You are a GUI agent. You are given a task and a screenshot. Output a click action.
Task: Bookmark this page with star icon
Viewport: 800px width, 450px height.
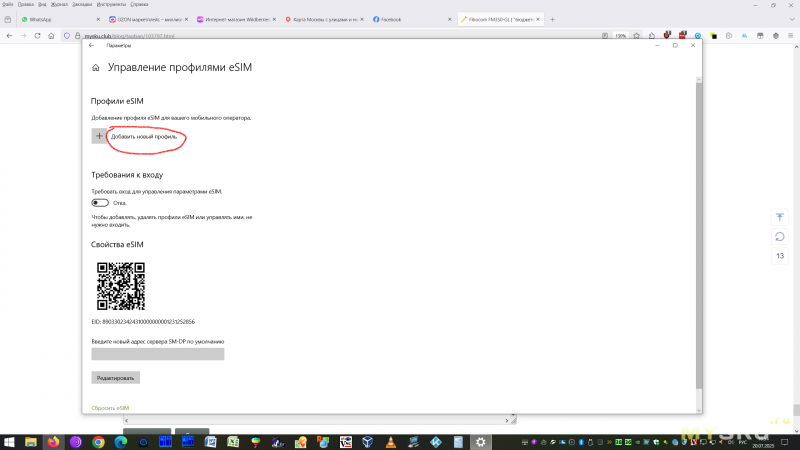click(x=636, y=36)
